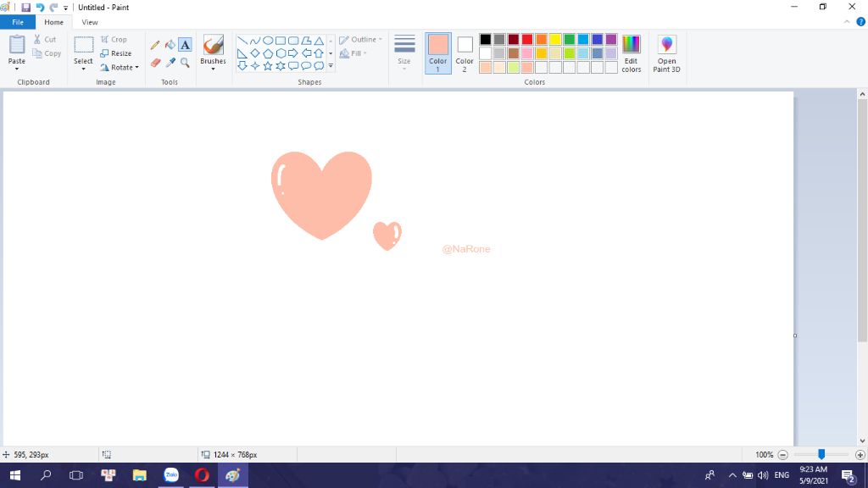Image resolution: width=868 pixels, height=488 pixels.
Task: Activate Color 2 background selector
Action: tap(465, 53)
